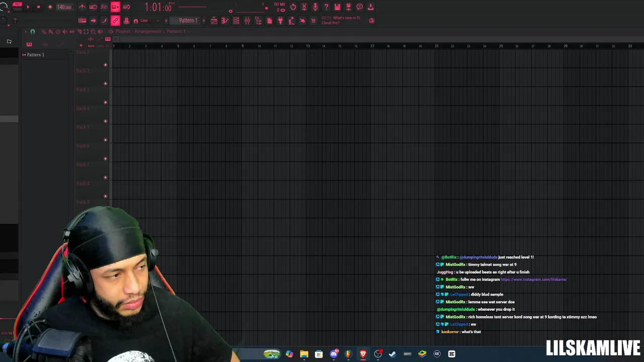Select playlist playback speaker tool
This screenshot has width=644, height=362.
click(100, 32)
